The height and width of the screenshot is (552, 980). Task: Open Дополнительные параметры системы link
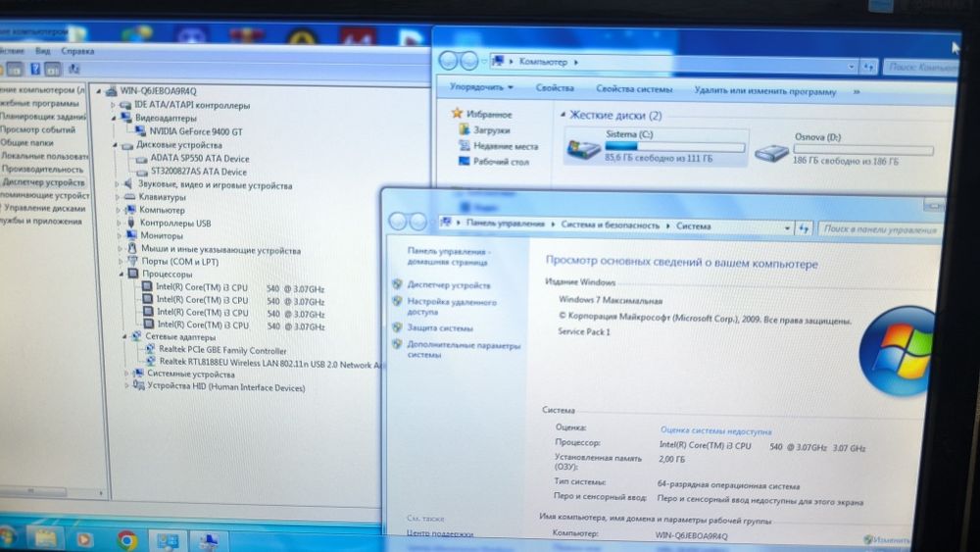click(464, 349)
